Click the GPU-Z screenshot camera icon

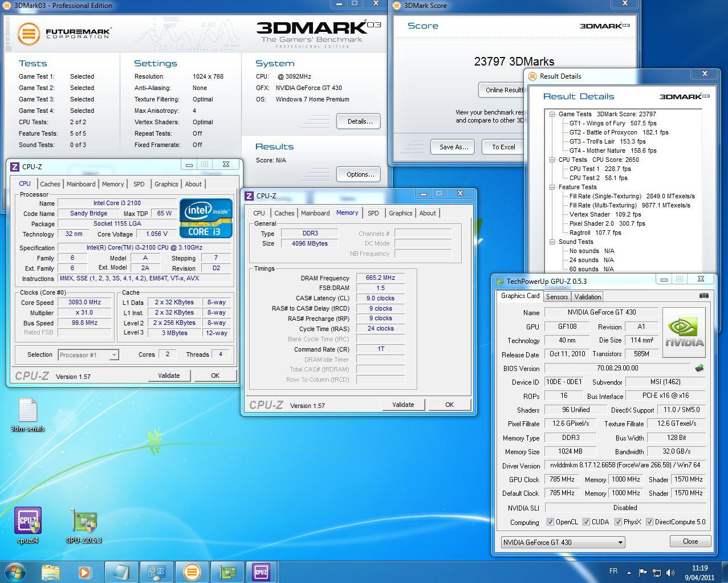point(703,296)
